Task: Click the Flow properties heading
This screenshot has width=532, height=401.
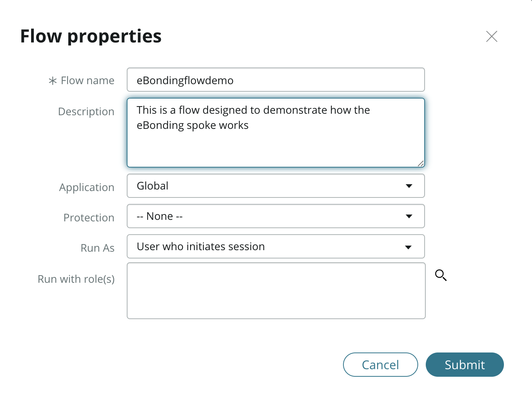Action: [x=91, y=36]
